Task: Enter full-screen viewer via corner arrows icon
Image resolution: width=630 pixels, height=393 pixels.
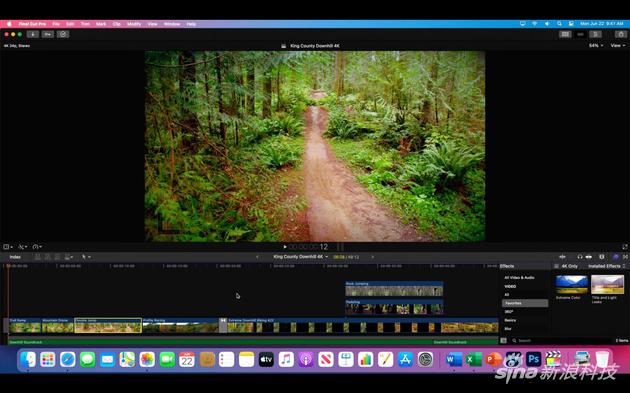Action: click(x=625, y=247)
